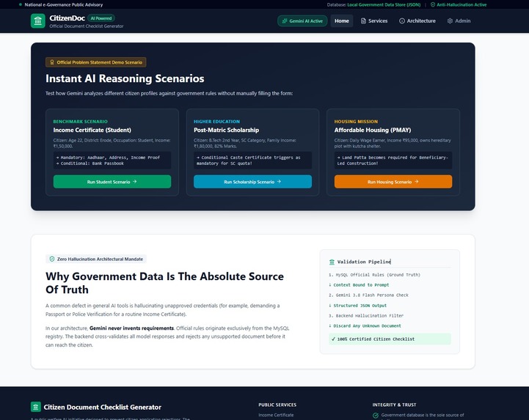This screenshot has height=420, width=529.
Task: Click the document icon beside Services
Action: click(363, 21)
